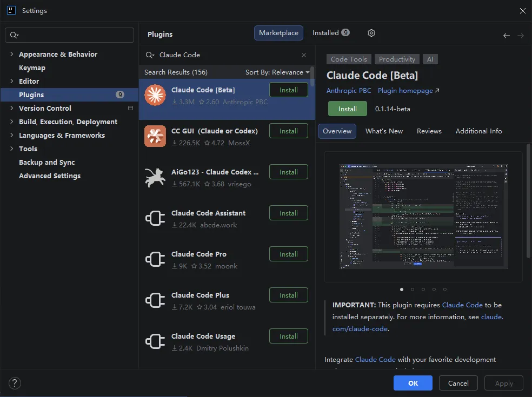The height and width of the screenshot is (397, 532).
Task: Show the third screenshot via carousel dot
Action: pyautogui.click(x=423, y=290)
